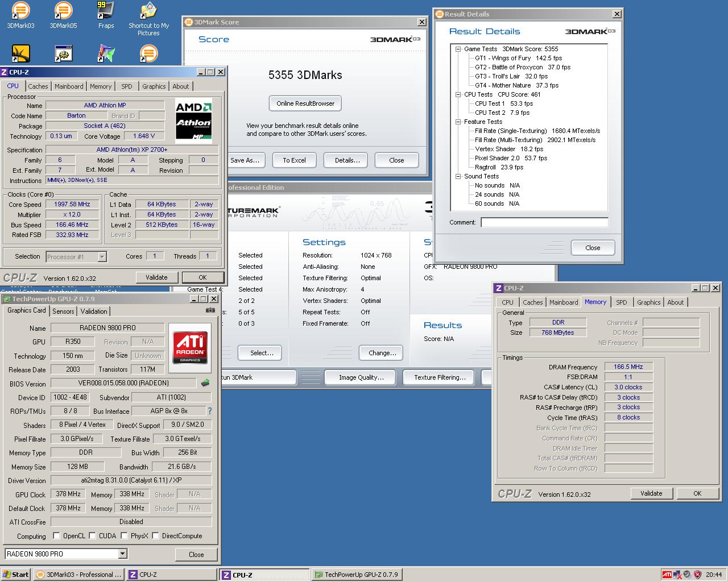Click the Details... button
Screen dimensions: 728x582
pos(347,160)
